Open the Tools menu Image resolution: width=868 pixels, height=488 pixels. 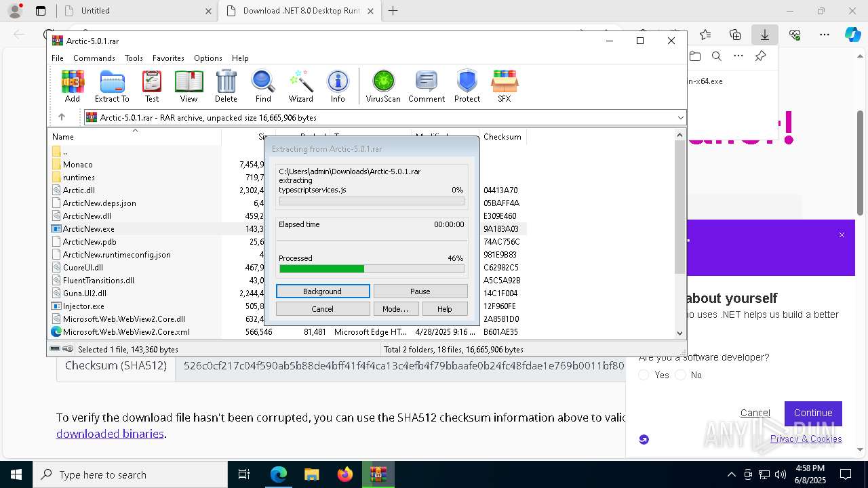[134, 58]
